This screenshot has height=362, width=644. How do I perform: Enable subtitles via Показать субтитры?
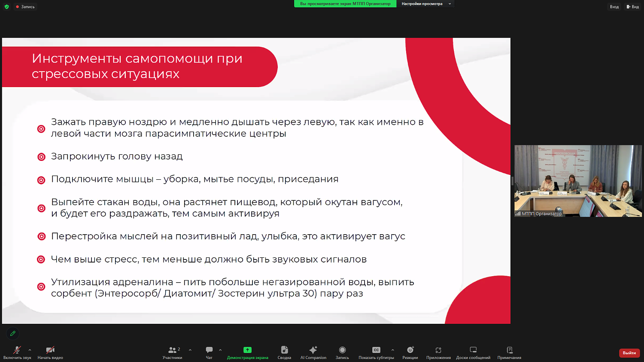(x=377, y=352)
